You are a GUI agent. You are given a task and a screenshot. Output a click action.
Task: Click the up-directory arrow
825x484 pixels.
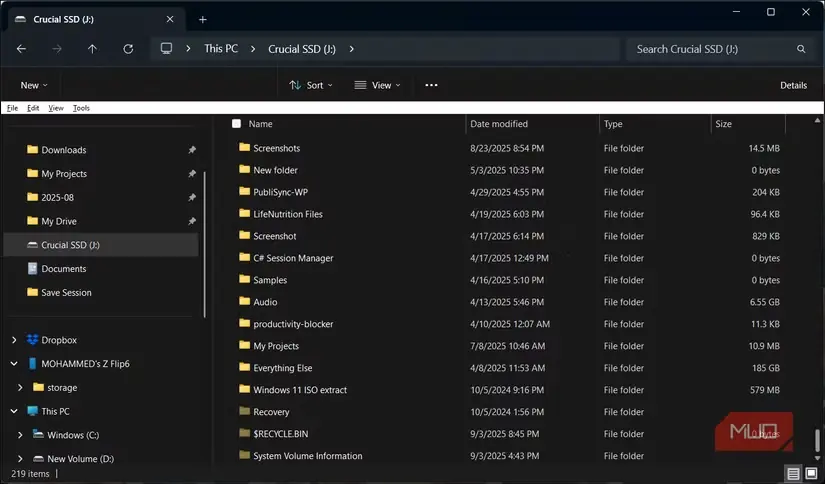pyautogui.click(x=92, y=49)
